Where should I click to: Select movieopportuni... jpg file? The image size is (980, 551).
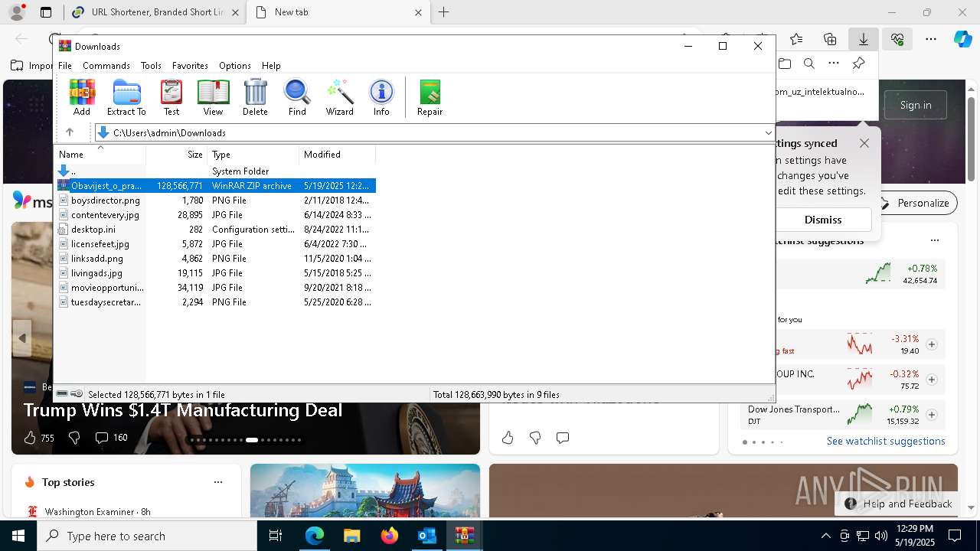[215, 288]
